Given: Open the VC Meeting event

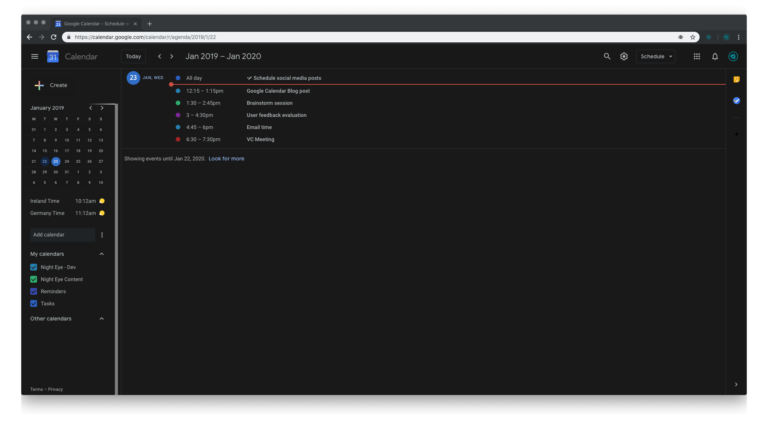Looking at the screenshot, I should [260, 139].
